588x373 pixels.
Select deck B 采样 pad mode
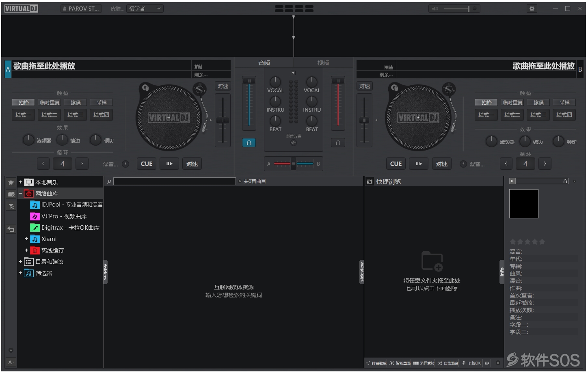(564, 103)
